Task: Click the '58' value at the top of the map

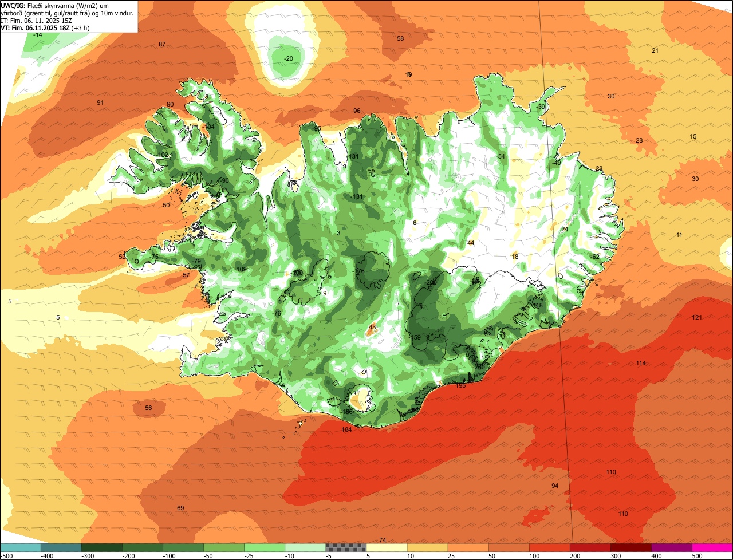Action: coord(400,39)
